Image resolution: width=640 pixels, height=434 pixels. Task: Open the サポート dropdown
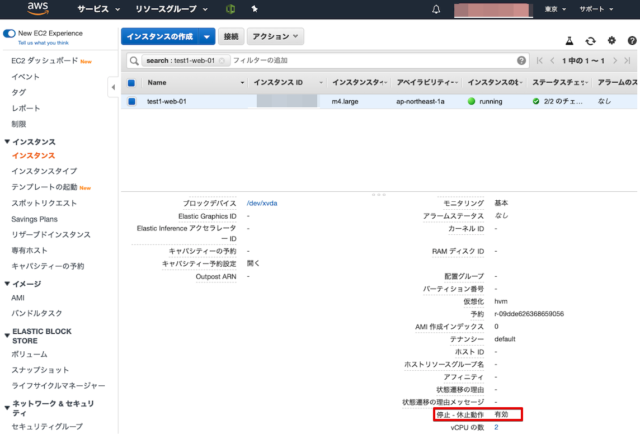click(x=596, y=9)
